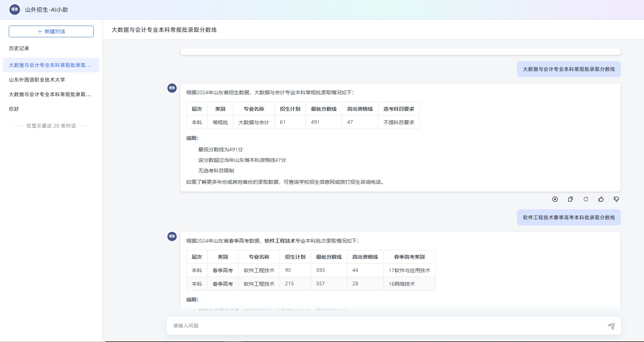Image resolution: width=644 pixels, height=342 pixels.
Task: Click the 山外招生 logo in the header
Action: pyautogui.click(x=15, y=9)
